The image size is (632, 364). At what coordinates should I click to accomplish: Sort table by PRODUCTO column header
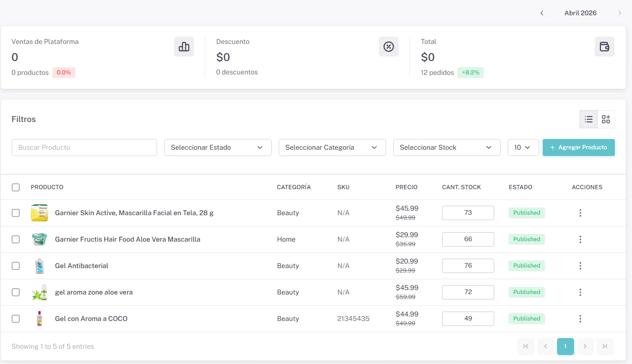[x=47, y=187]
